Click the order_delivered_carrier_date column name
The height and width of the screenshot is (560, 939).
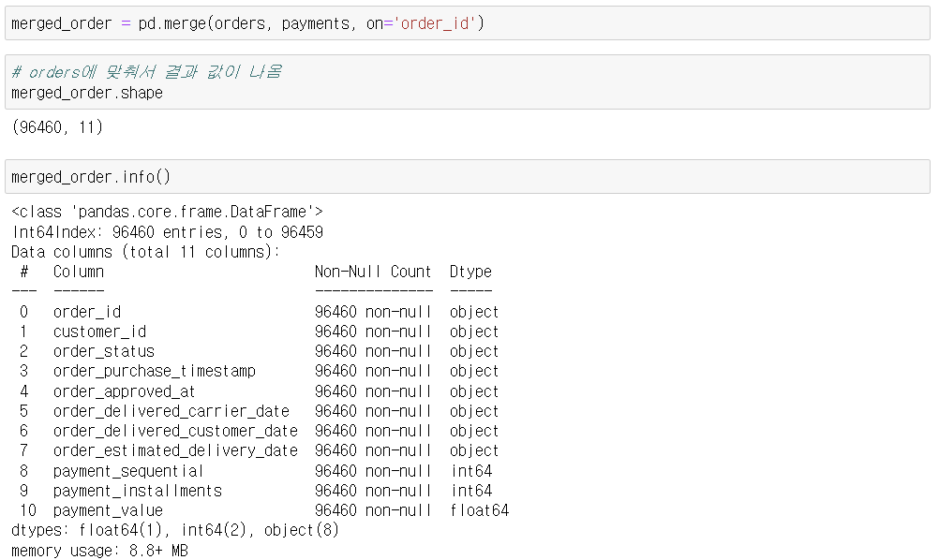(171, 411)
